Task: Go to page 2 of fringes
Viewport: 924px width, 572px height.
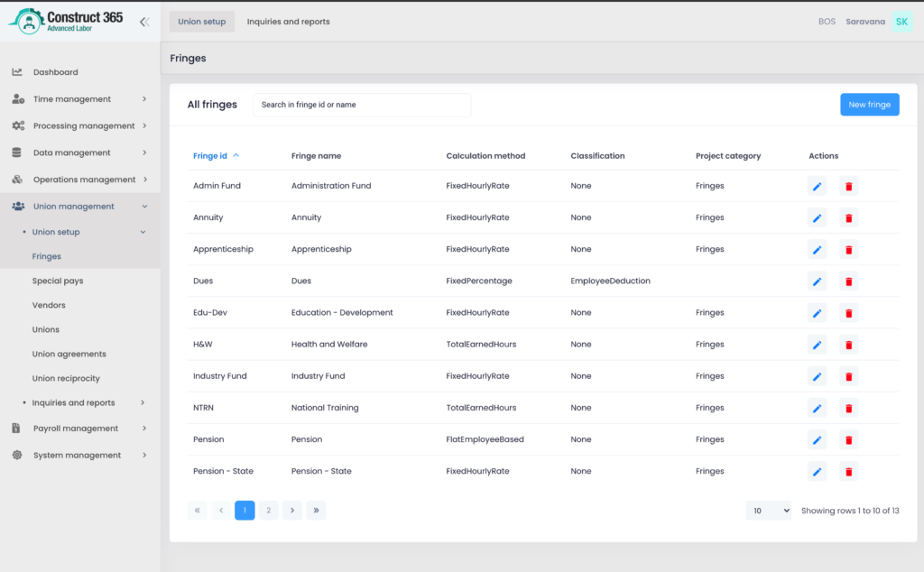Action: click(268, 511)
